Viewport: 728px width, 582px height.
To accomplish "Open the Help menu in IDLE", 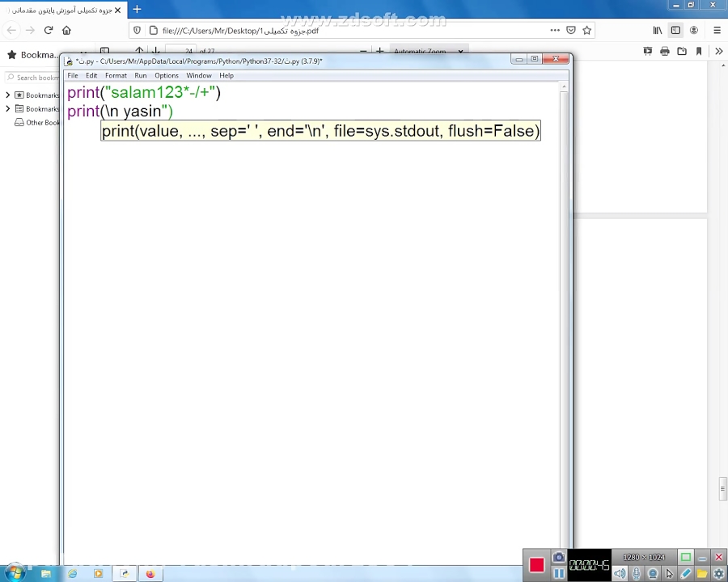I will (226, 75).
